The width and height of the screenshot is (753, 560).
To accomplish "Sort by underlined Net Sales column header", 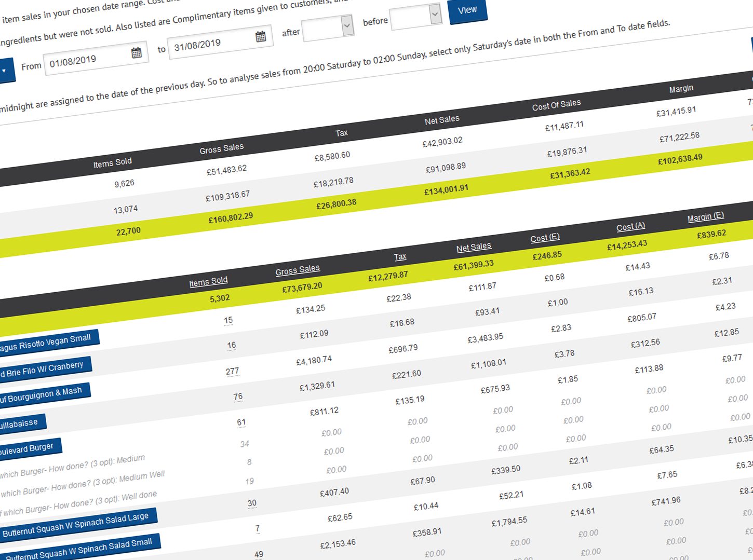I will pos(474,247).
